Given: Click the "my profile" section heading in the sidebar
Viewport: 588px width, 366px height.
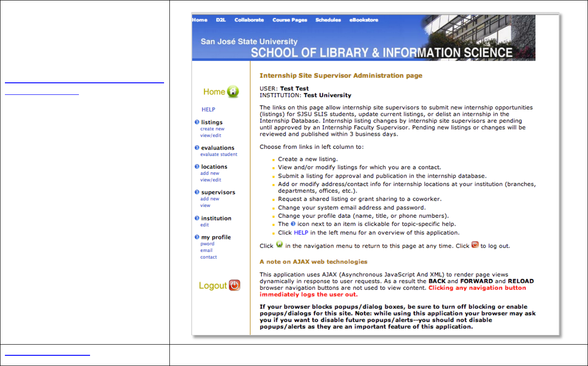Looking at the screenshot, I should [x=216, y=238].
